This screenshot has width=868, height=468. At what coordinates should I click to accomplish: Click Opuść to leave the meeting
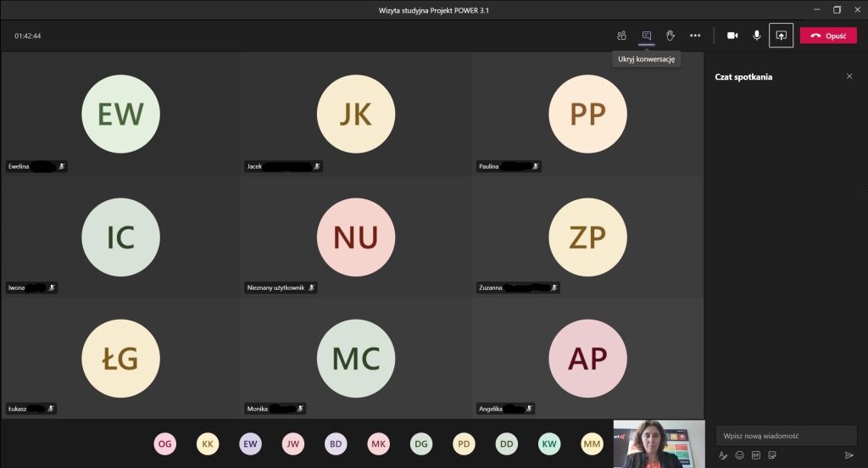click(827, 36)
